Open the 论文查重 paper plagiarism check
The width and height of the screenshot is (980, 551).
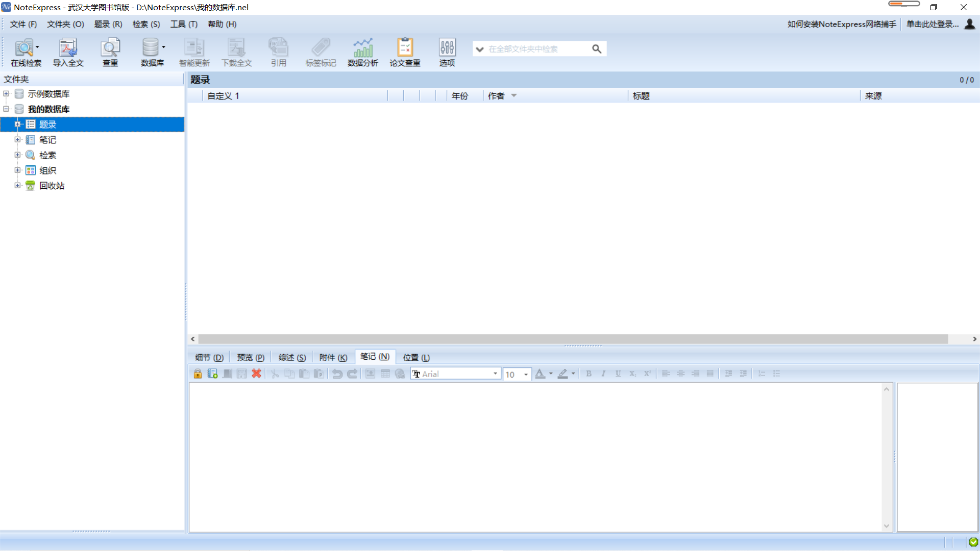click(405, 52)
